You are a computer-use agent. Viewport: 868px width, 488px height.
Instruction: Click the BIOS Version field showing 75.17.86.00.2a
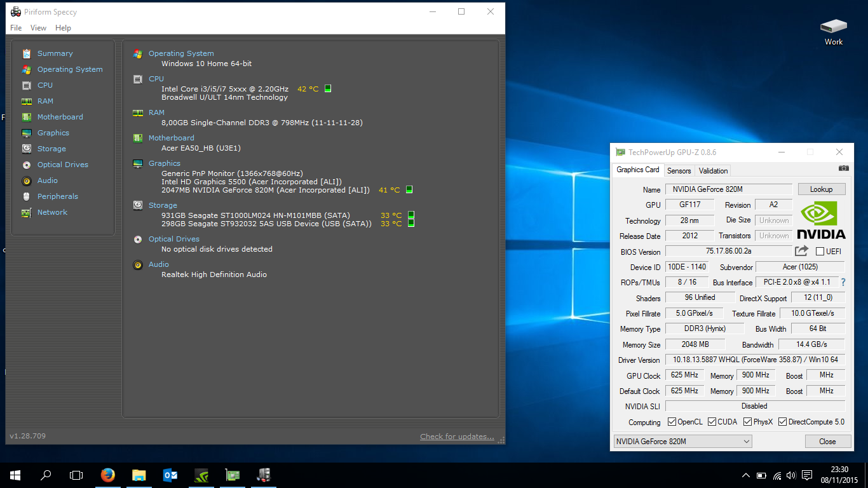[x=728, y=252]
